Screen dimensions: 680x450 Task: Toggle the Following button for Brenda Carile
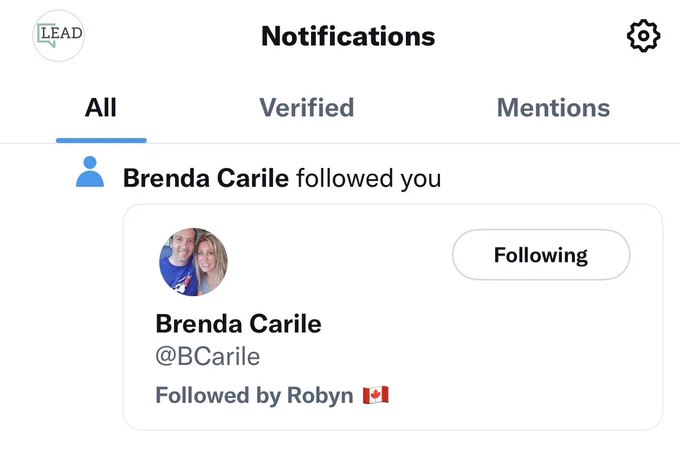pos(541,254)
